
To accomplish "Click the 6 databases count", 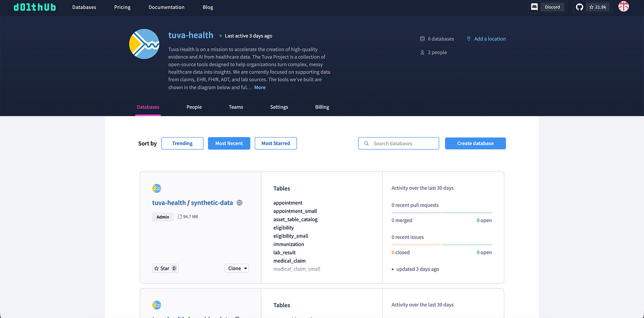I will [441, 39].
